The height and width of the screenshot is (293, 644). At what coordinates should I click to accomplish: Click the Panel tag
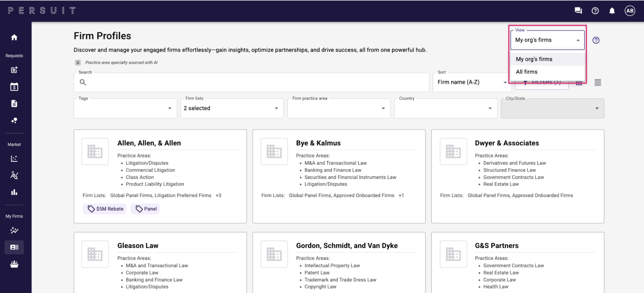click(x=145, y=209)
